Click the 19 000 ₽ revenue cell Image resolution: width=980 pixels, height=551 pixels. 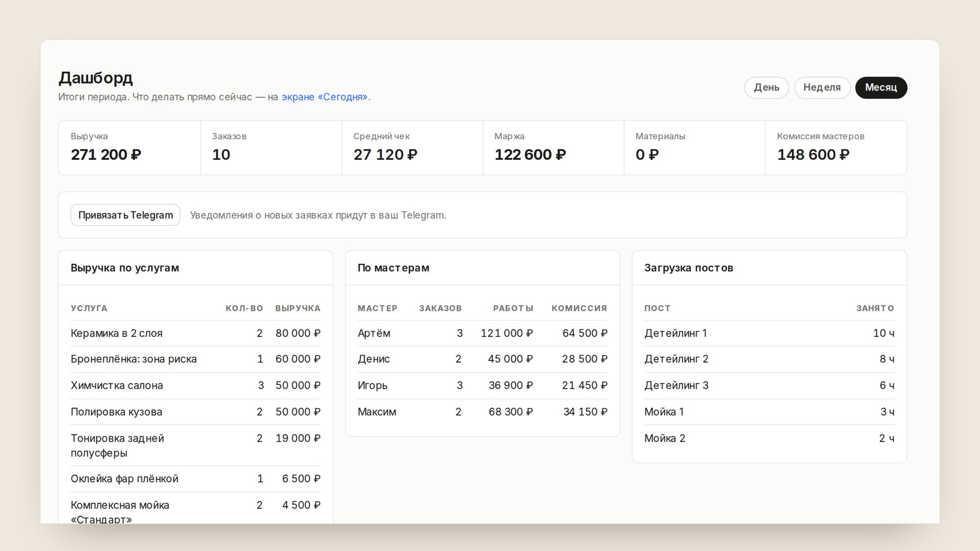pos(298,438)
